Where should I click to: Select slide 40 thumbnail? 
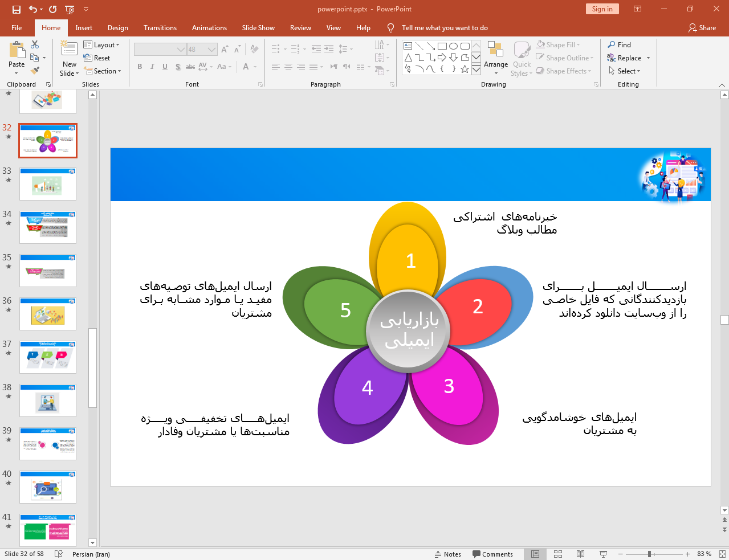(x=48, y=487)
